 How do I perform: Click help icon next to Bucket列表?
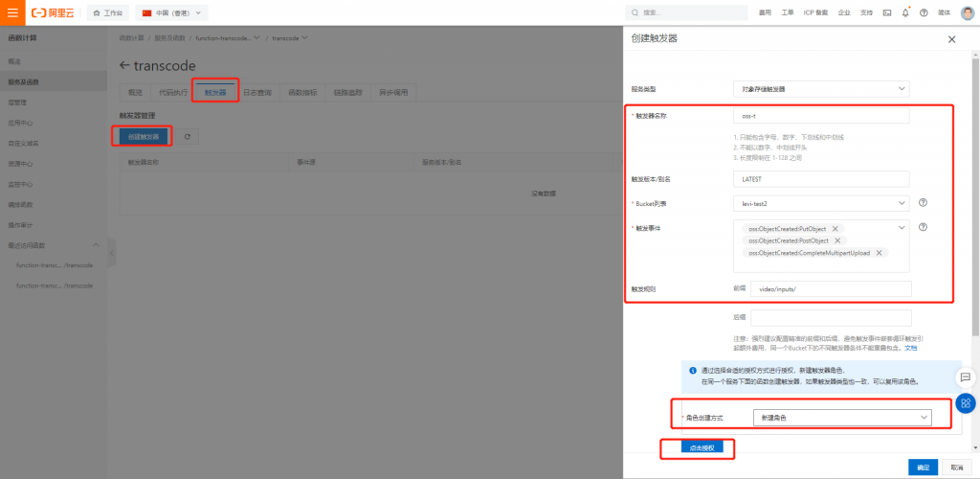pos(923,202)
